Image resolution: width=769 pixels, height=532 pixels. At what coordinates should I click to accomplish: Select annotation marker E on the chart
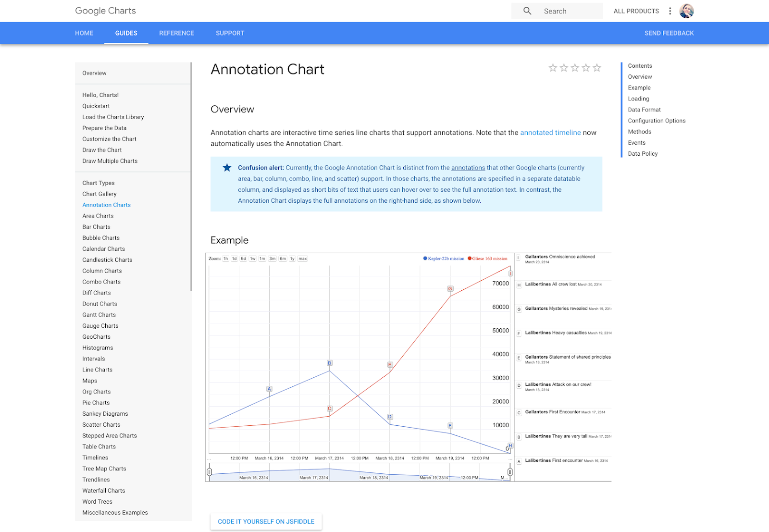[389, 365]
